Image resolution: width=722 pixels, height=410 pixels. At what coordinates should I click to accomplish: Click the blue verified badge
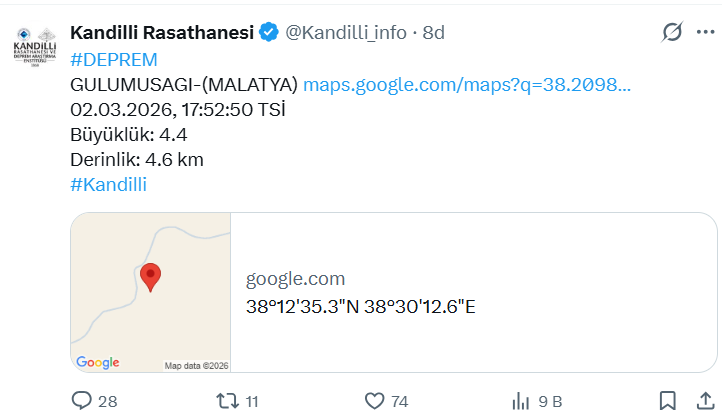pos(269,33)
